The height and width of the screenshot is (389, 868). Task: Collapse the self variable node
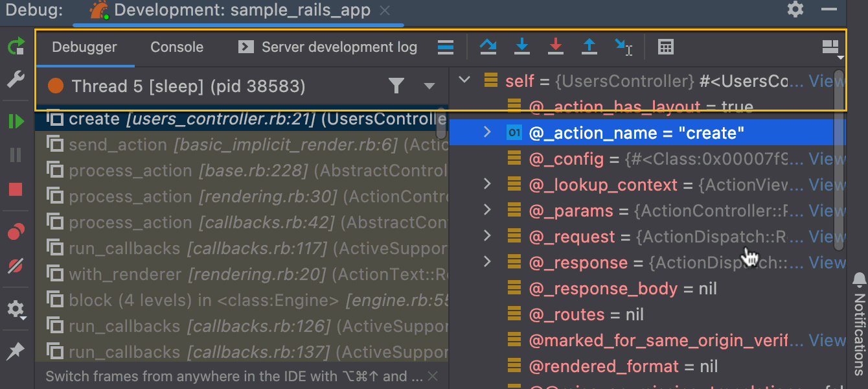pos(463,79)
